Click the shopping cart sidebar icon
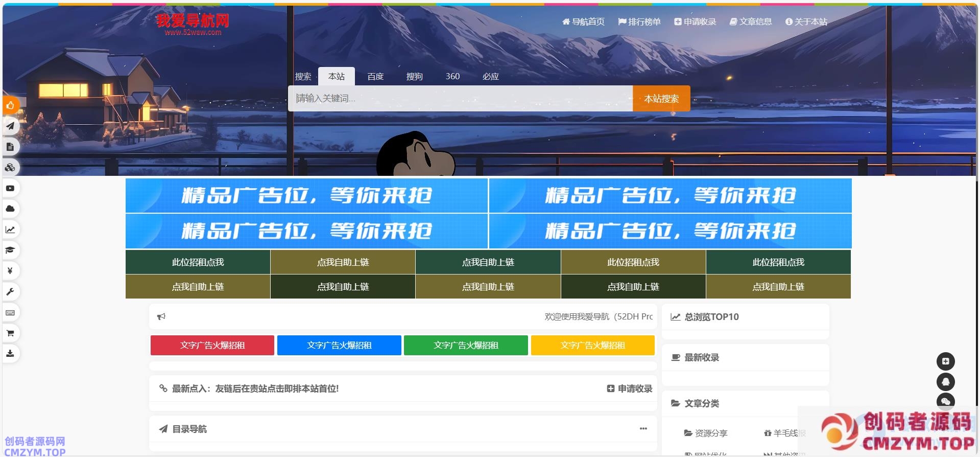Image resolution: width=980 pixels, height=457 pixels. click(10, 333)
